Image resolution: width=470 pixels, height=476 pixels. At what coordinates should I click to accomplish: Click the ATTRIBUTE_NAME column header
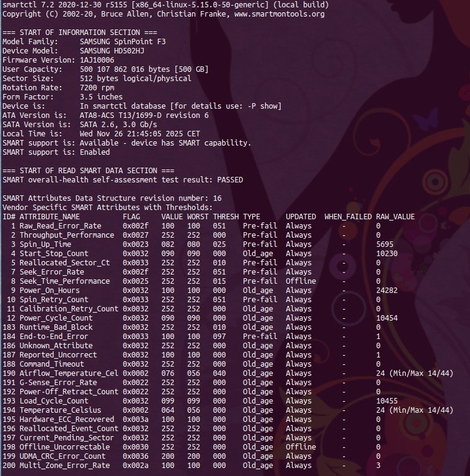click(x=50, y=217)
